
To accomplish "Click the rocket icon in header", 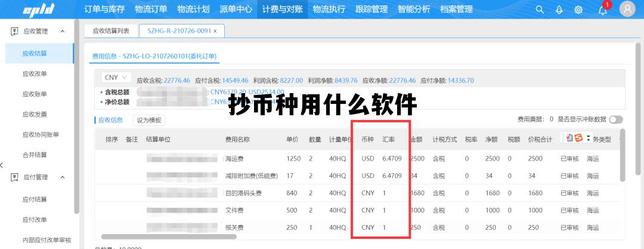I will coord(559,10).
